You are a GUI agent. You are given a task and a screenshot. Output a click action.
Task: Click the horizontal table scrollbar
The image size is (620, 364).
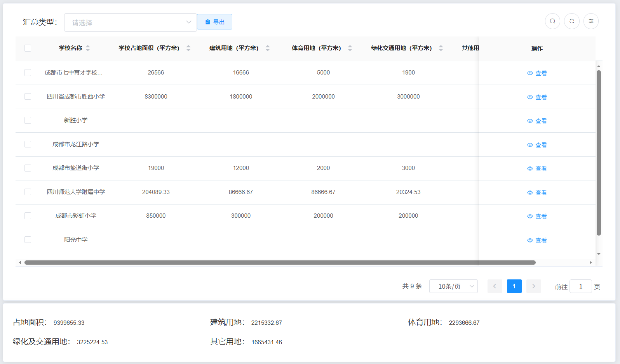280,263
